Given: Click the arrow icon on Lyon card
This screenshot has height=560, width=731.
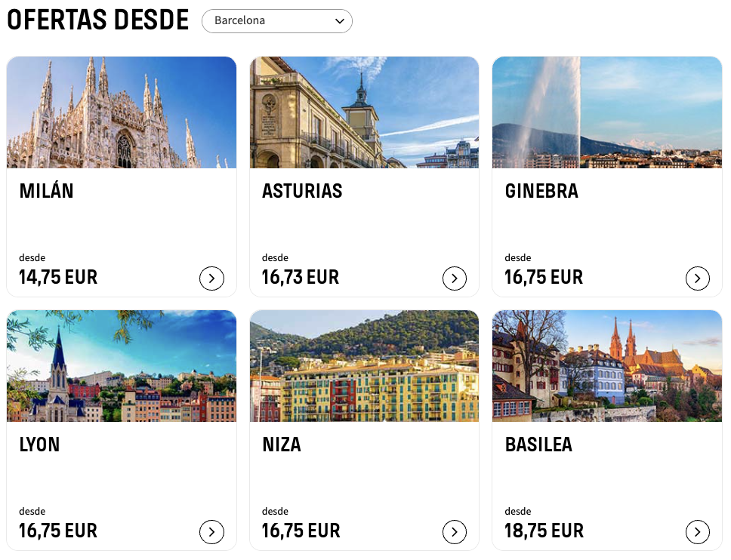Looking at the screenshot, I should 211,532.
